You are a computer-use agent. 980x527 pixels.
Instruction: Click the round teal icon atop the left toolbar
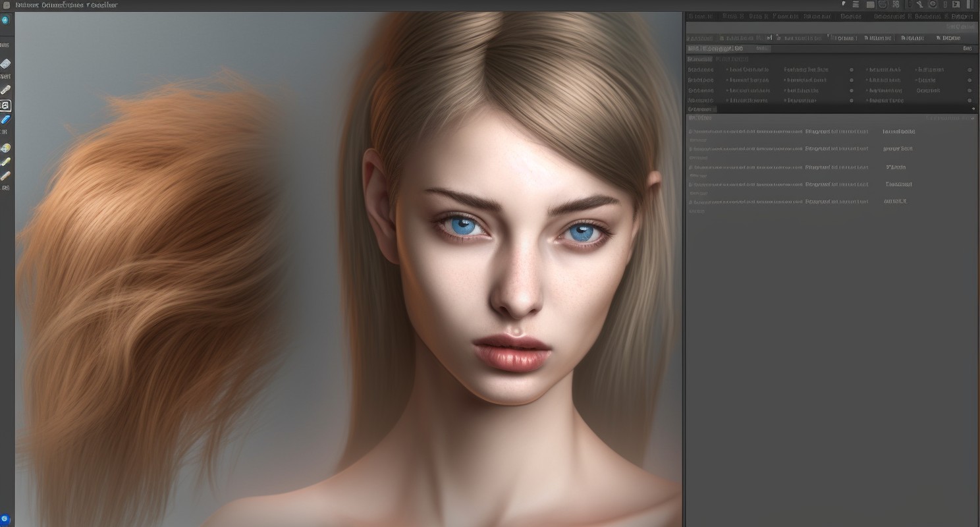(x=5, y=20)
